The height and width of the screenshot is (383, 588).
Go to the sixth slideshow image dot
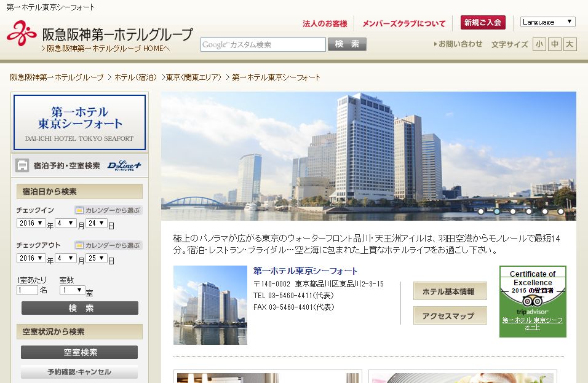click(560, 211)
